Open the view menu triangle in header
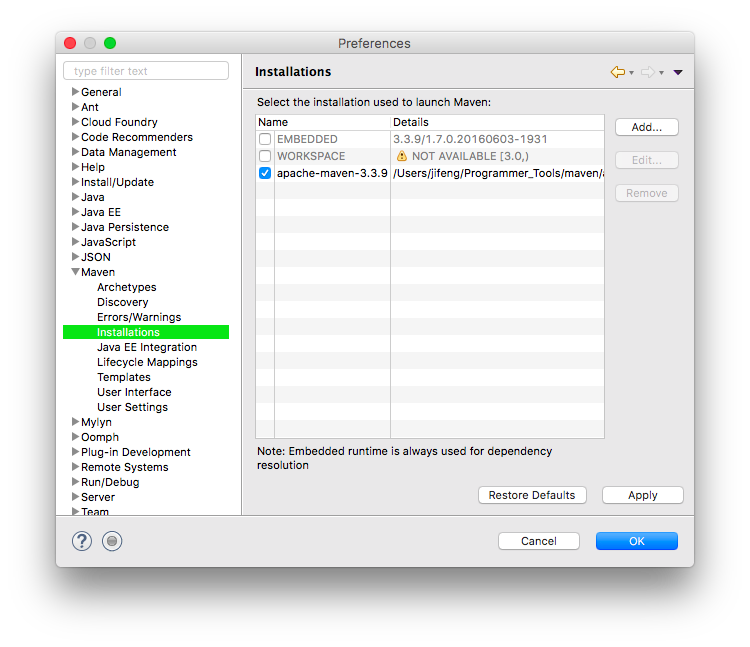750x647 pixels. tap(678, 73)
